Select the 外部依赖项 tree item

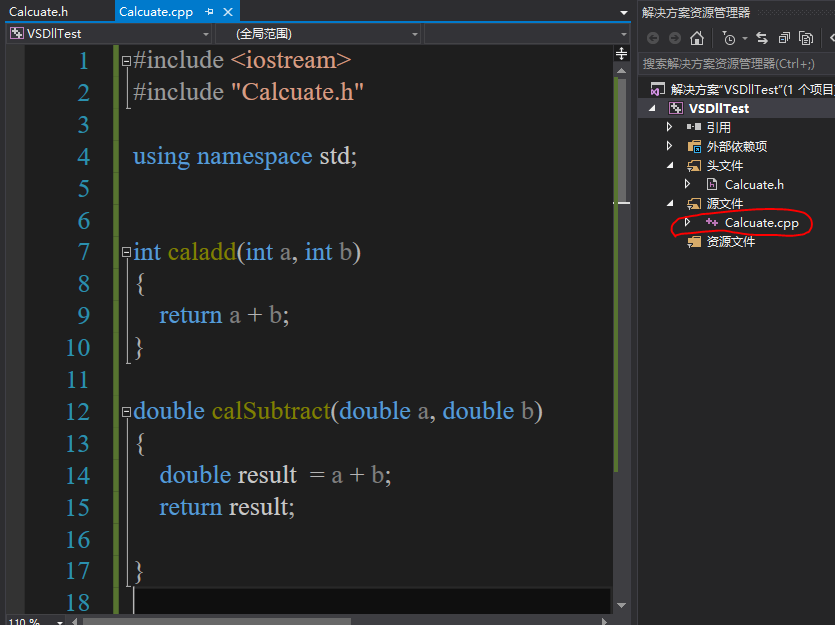[736, 146]
